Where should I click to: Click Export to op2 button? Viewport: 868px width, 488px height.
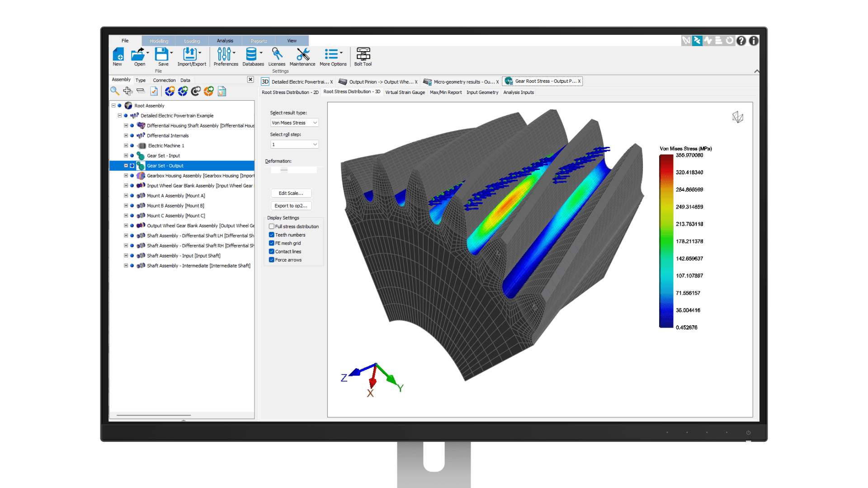coord(291,206)
